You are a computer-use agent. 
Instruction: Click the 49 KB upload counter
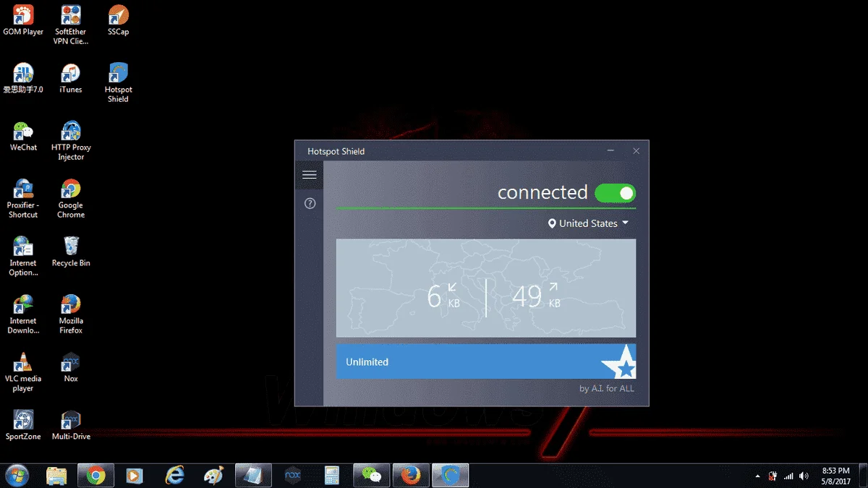pyautogui.click(x=536, y=296)
